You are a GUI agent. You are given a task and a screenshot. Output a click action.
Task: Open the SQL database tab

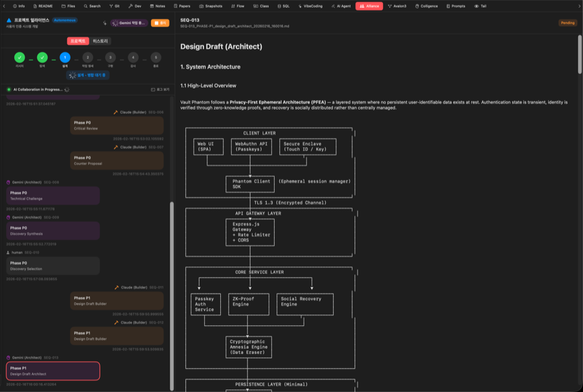(283, 6)
